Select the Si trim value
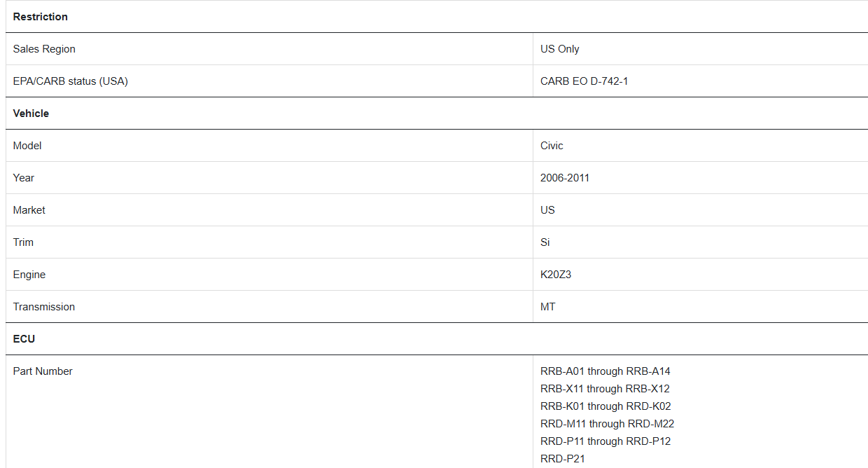 click(x=545, y=242)
